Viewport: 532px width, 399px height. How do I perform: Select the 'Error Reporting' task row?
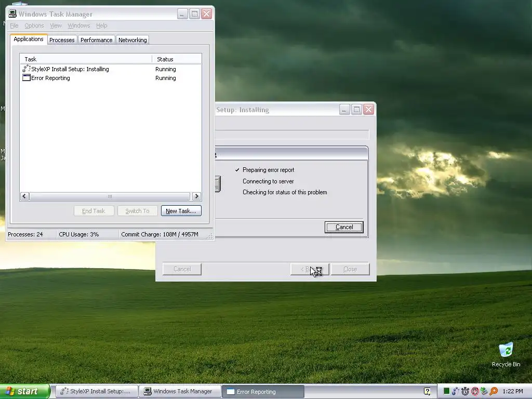coord(110,78)
